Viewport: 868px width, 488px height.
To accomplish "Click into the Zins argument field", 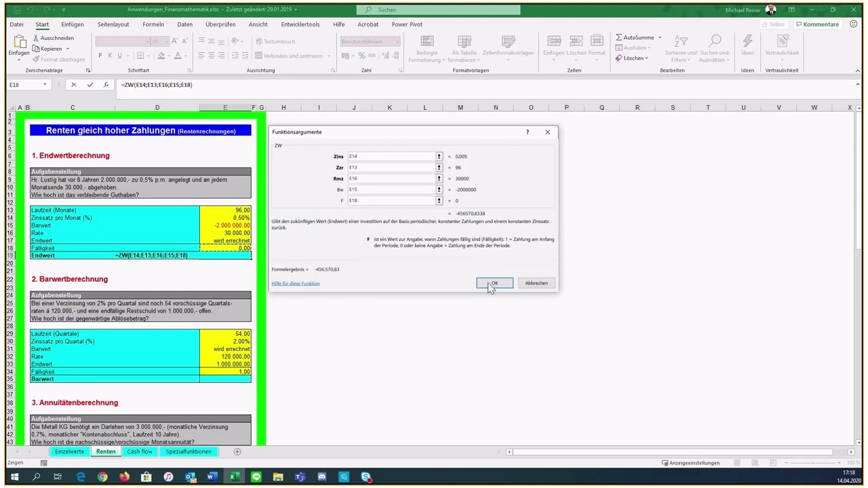I will pos(391,157).
